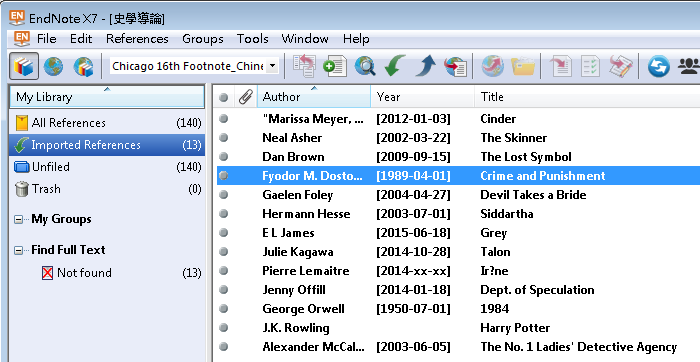Click the Find Full Text icon
The image size is (700, 362).
point(455,67)
